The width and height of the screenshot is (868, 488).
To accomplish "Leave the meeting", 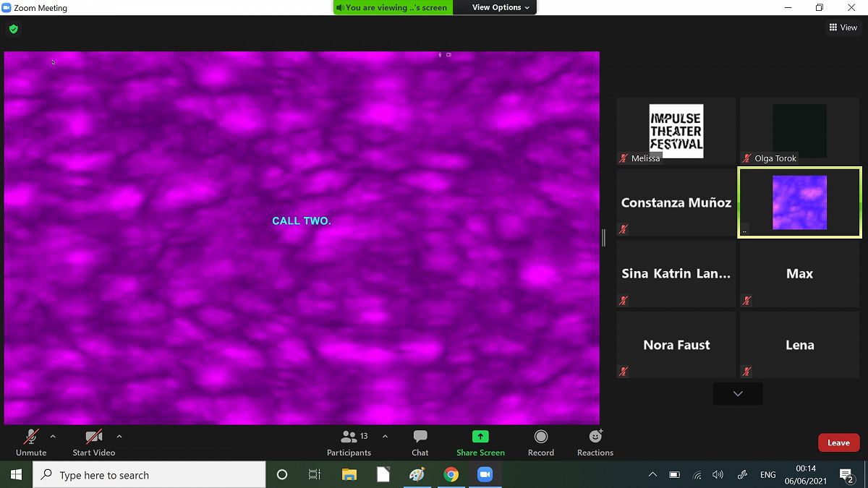I will (x=838, y=442).
